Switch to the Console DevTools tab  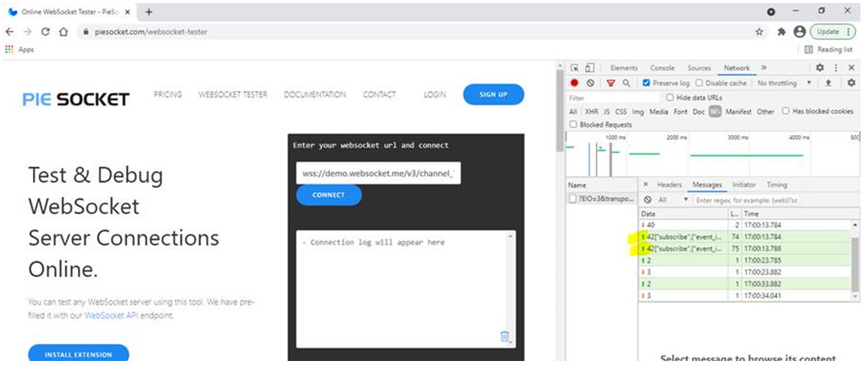(662, 68)
